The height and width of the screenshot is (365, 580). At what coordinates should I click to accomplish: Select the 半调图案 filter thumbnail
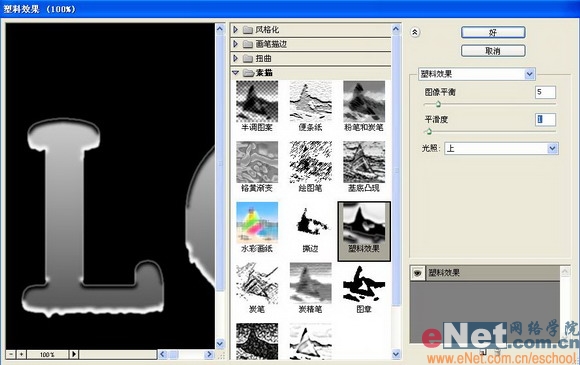[257, 102]
